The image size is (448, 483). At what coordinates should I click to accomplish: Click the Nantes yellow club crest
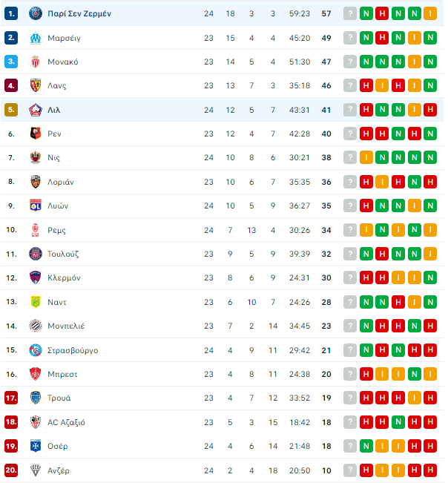click(x=36, y=302)
